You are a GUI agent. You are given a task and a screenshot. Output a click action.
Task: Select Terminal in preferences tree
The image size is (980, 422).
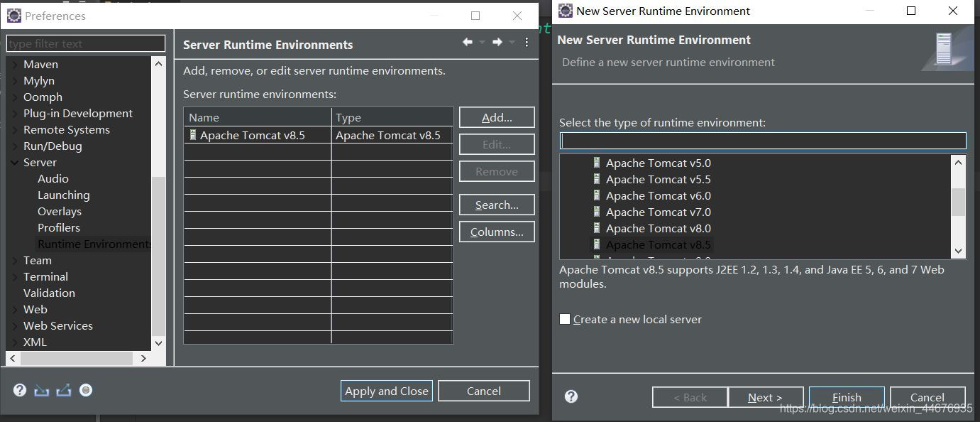pos(45,276)
